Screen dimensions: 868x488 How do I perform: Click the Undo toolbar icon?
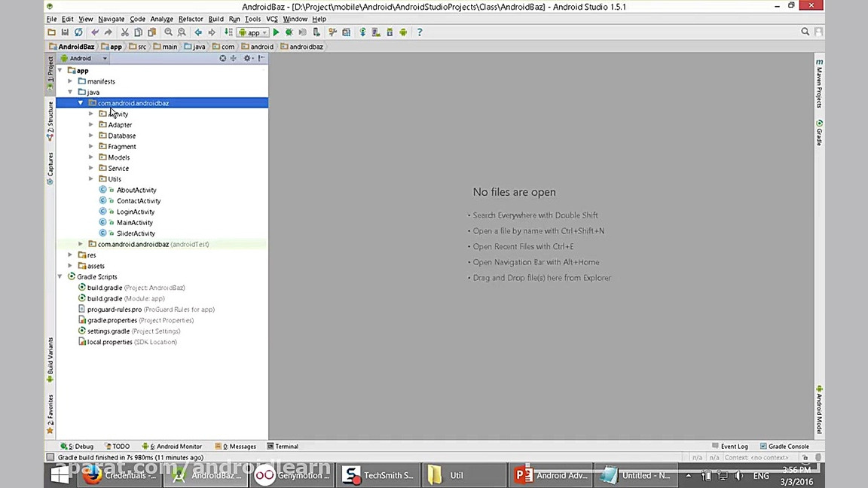click(x=95, y=32)
